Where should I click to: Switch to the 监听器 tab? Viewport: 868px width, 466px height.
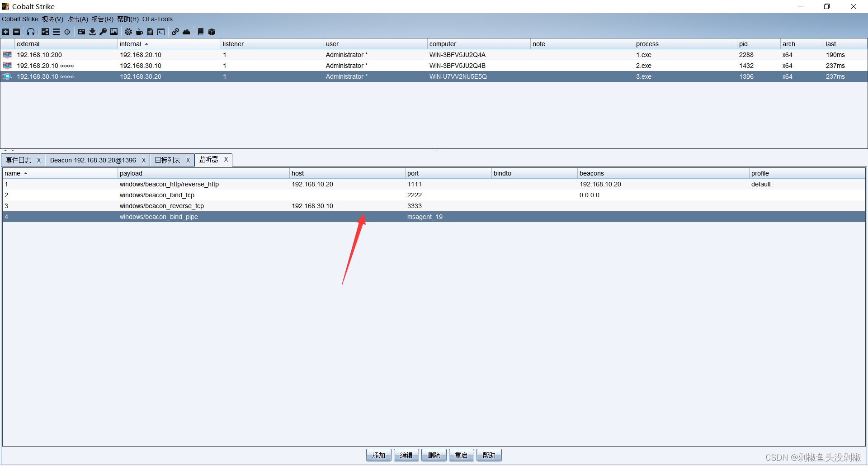208,160
